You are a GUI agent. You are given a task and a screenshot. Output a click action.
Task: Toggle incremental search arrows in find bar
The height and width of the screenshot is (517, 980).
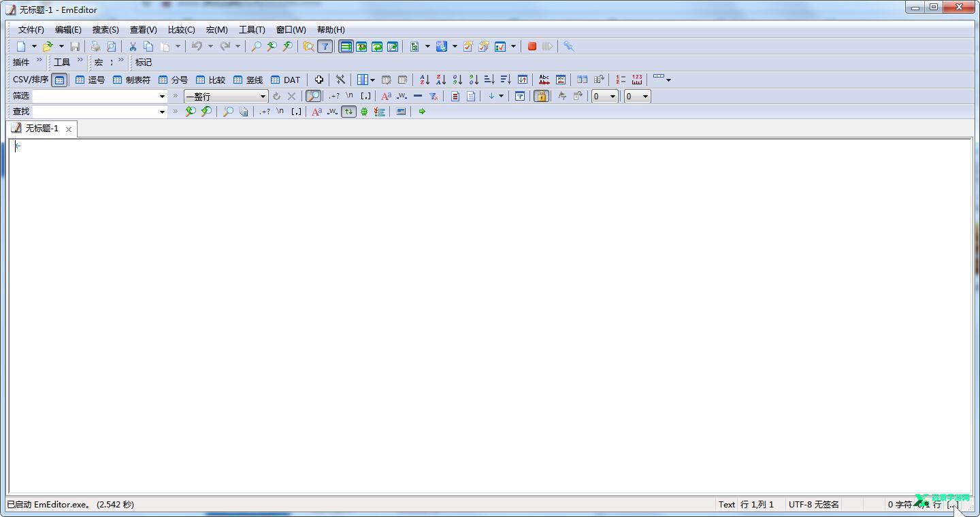(349, 112)
